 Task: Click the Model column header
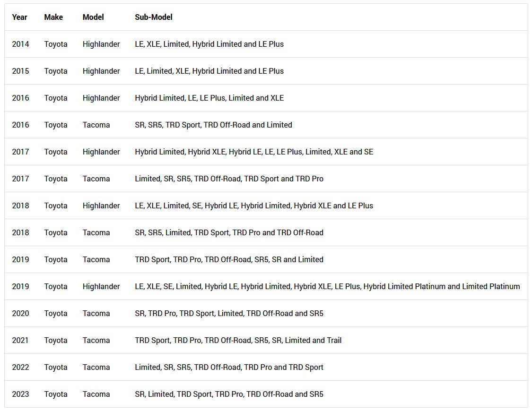tap(93, 17)
